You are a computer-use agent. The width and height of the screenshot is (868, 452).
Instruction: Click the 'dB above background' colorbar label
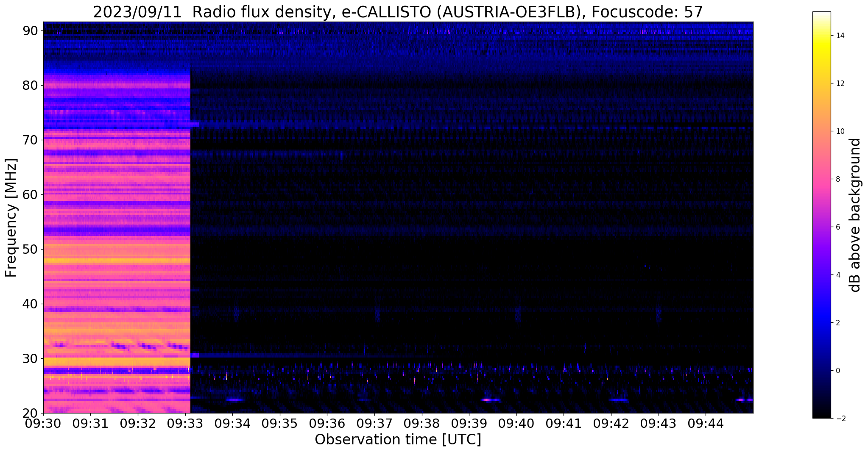coord(855,215)
